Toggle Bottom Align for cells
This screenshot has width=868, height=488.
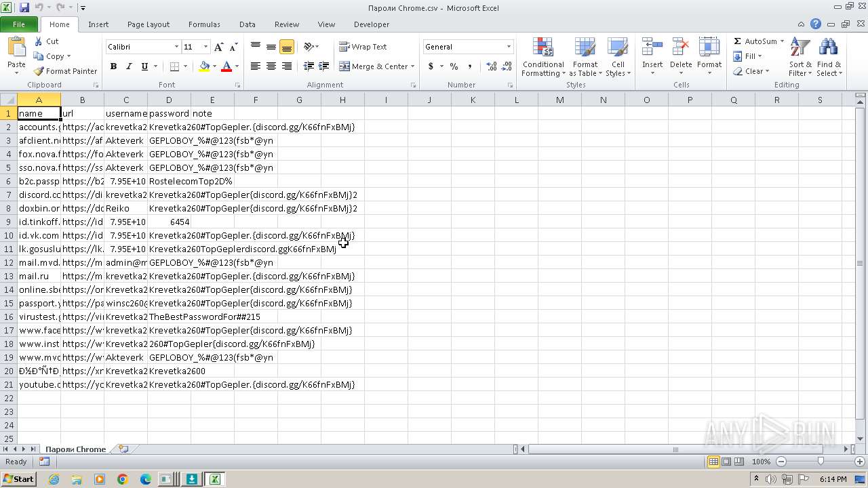click(x=287, y=47)
